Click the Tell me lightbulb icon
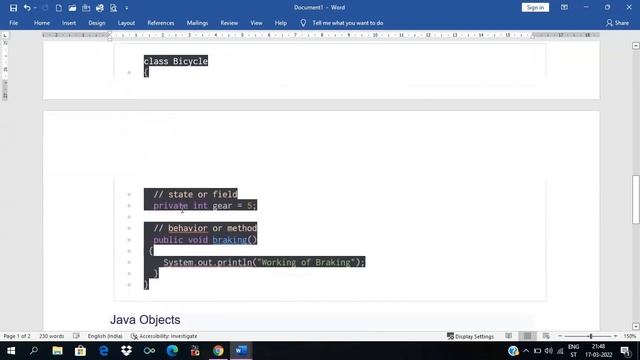Screen dimensions: 640x360 click(x=303, y=23)
